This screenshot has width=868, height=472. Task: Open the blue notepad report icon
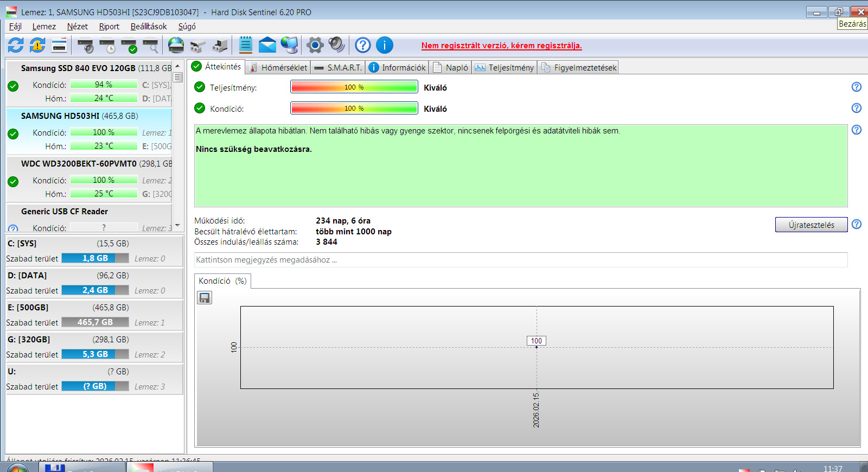point(246,45)
